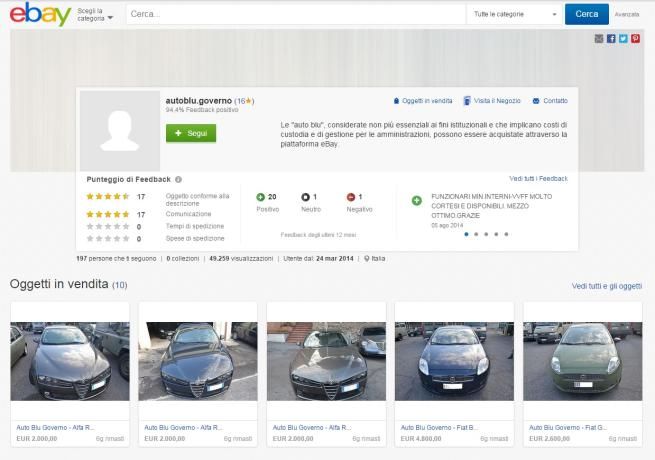This screenshot has height=460, width=655.
Task: Click the store icon beside 'Visita il Negozio'
Action: 467,101
